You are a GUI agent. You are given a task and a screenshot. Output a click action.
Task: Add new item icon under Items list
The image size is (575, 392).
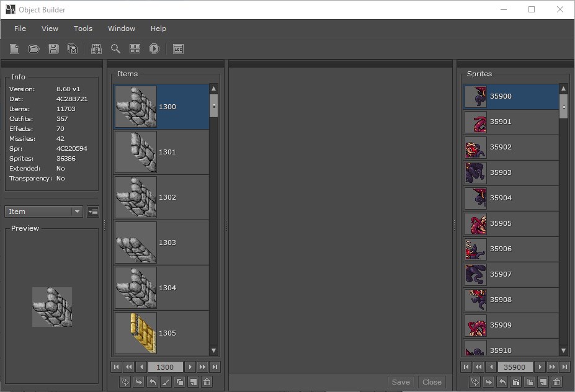(194, 382)
